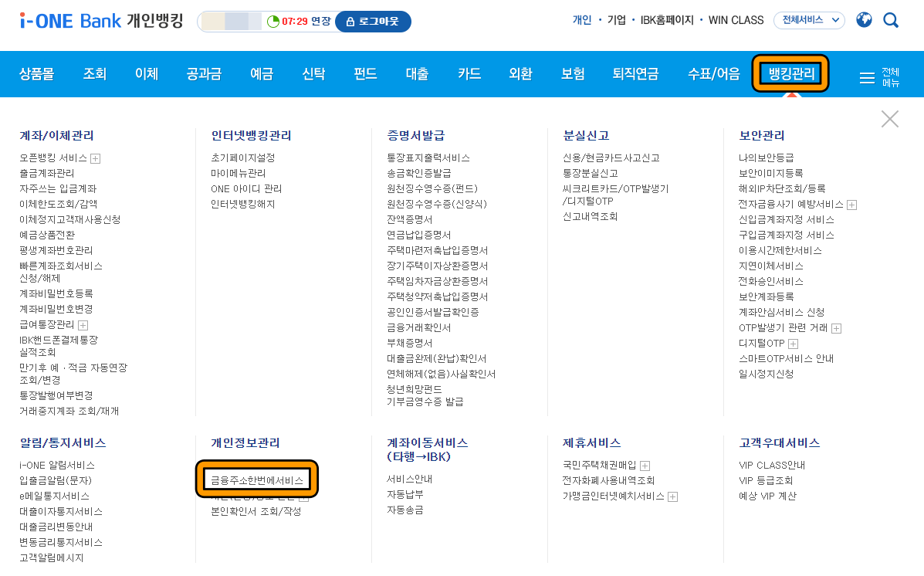Open 잔액증명서 link
924x576 pixels.
pyautogui.click(x=410, y=219)
